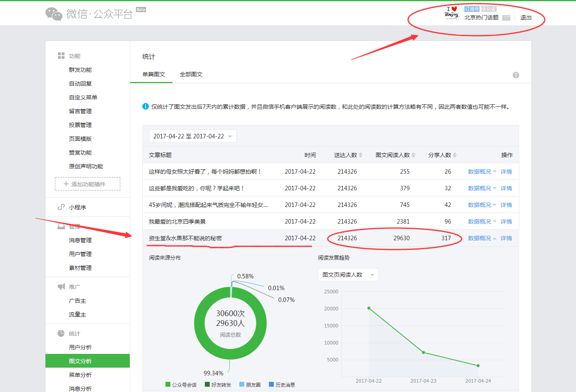The height and width of the screenshot is (392, 576).
Task: Open 详情 for 资生堂&水果 article
Action: 506,238
